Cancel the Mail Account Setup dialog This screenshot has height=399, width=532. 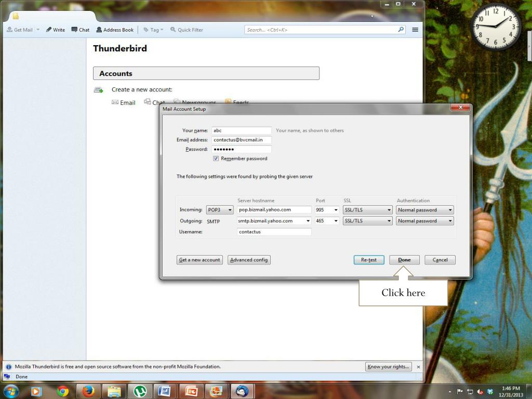click(x=440, y=260)
